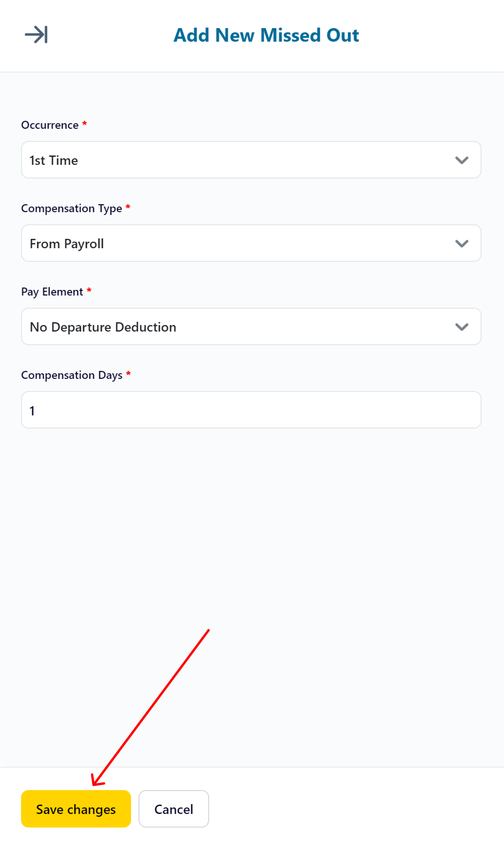Expand the Occurrence dropdown chevron
This screenshot has height=843, width=504.
point(462,160)
